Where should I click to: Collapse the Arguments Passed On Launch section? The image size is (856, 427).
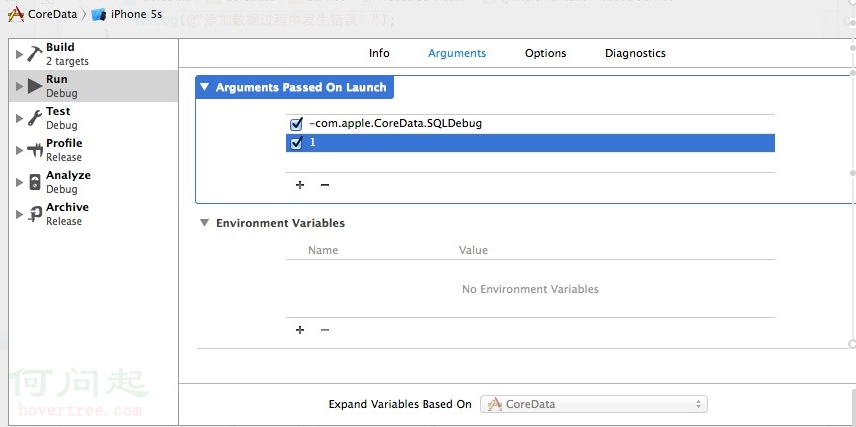205,88
